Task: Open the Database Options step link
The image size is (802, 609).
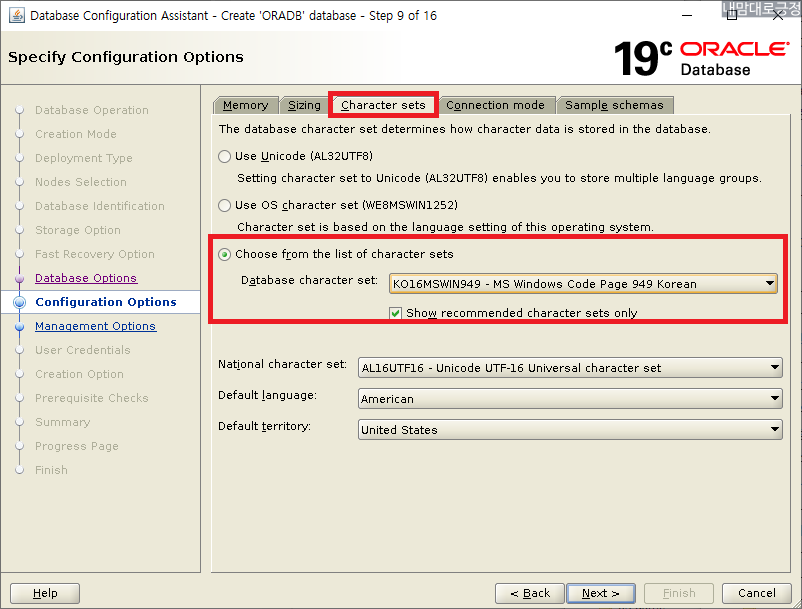Action: [x=86, y=278]
